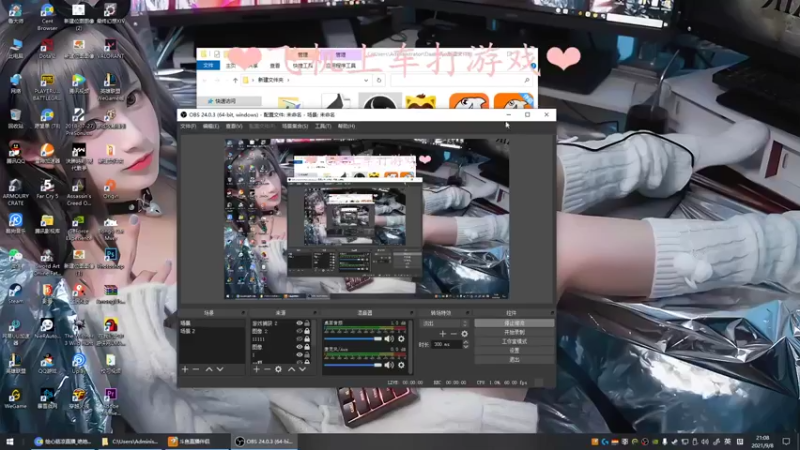
Task: Adjust the microphone (麦克风/Aux) volume slider
Action: point(353,365)
